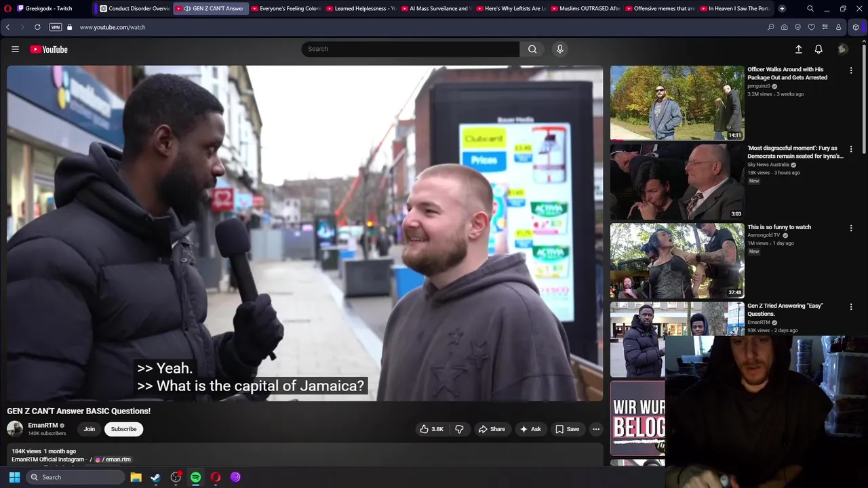Open the YouTube hamburger guide menu

(15, 49)
